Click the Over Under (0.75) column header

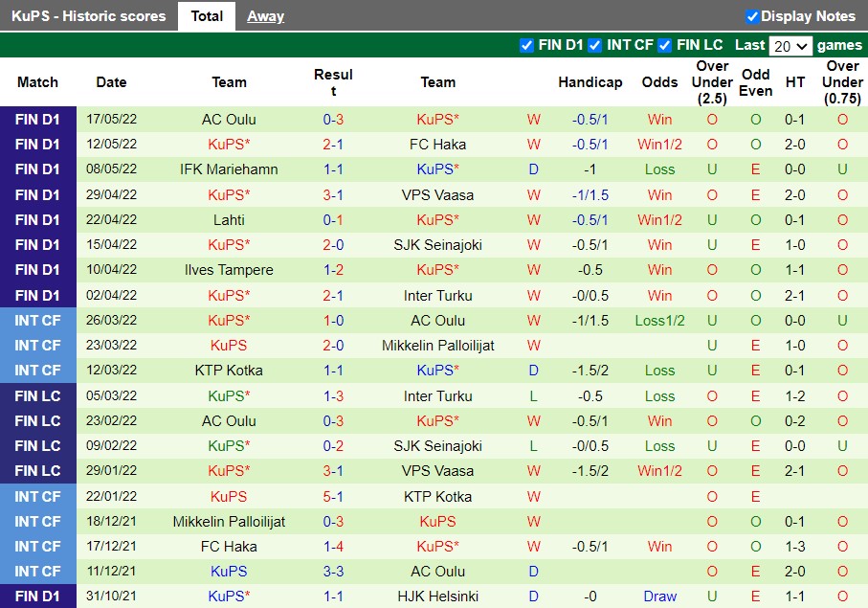tap(842, 82)
